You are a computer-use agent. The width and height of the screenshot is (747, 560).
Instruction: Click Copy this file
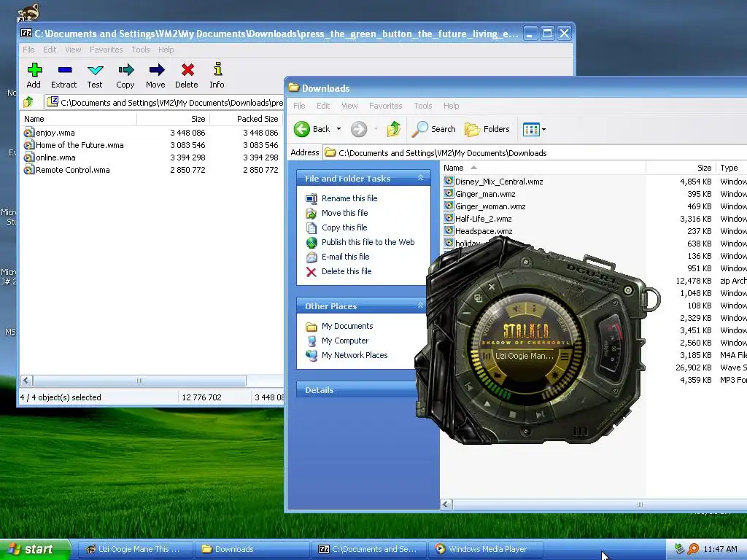click(x=344, y=227)
